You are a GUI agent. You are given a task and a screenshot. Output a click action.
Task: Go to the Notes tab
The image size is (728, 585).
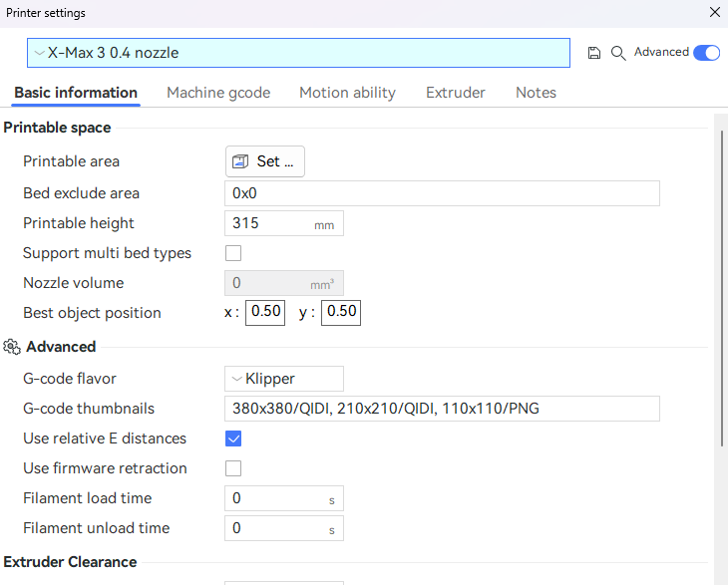coord(536,93)
